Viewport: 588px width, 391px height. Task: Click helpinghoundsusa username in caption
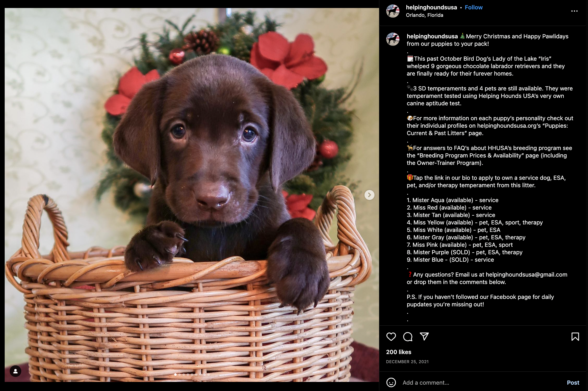432,36
